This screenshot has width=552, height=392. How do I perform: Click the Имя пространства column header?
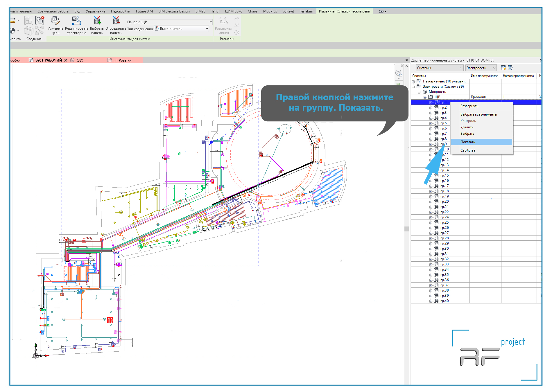click(485, 76)
